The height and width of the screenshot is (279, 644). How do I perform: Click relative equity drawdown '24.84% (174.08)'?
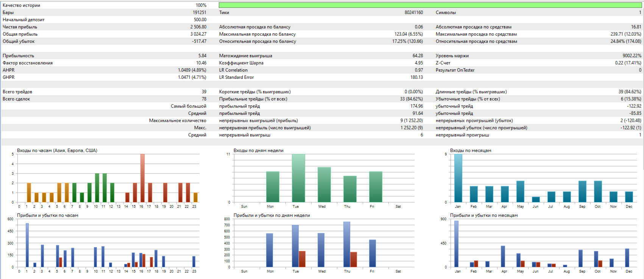pyautogui.click(x=626, y=41)
